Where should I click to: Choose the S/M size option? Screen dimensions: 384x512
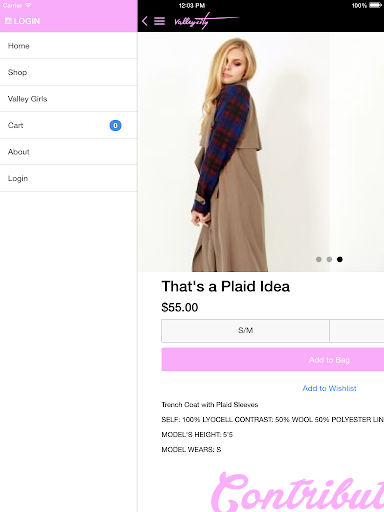[x=245, y=331]
